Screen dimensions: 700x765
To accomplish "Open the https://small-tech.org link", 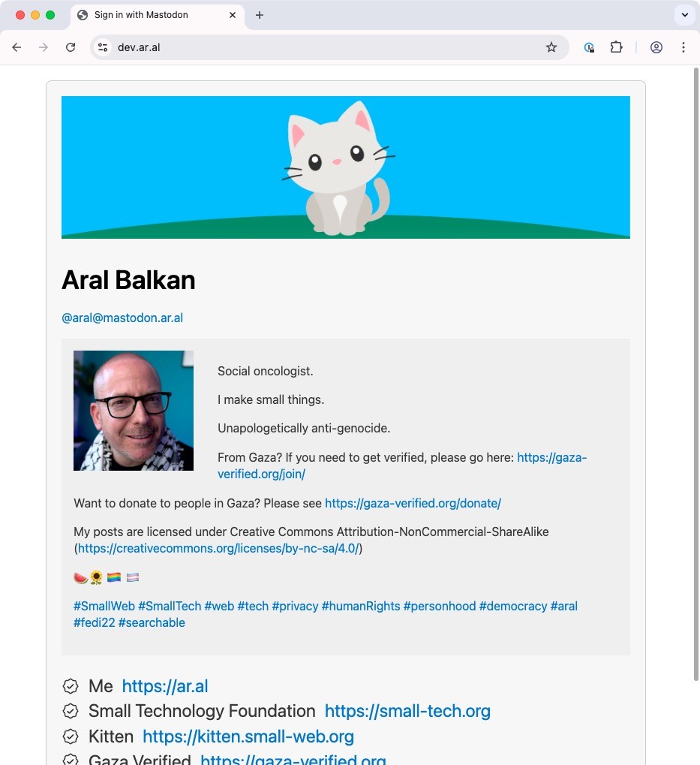I will point(407,711).
